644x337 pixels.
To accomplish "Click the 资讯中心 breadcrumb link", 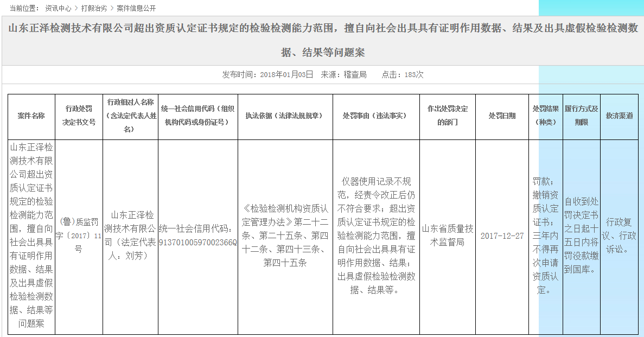I will [x=58, y=9].
